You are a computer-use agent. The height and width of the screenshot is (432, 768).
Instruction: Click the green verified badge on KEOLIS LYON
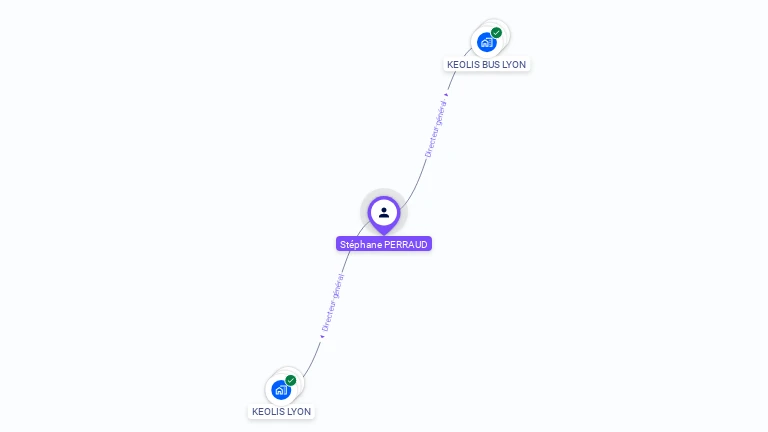pyautogui.click(x=291, y=381)
